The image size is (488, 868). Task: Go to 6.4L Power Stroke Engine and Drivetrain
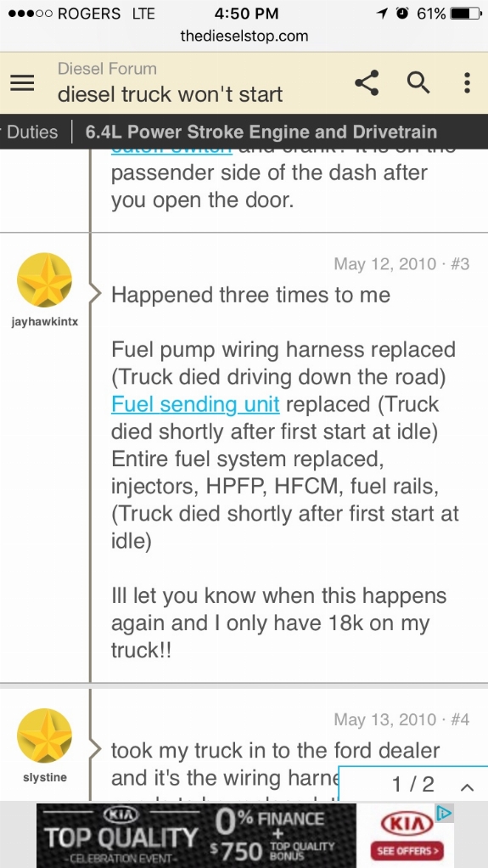pyautogui.click(x=261, y=132)
